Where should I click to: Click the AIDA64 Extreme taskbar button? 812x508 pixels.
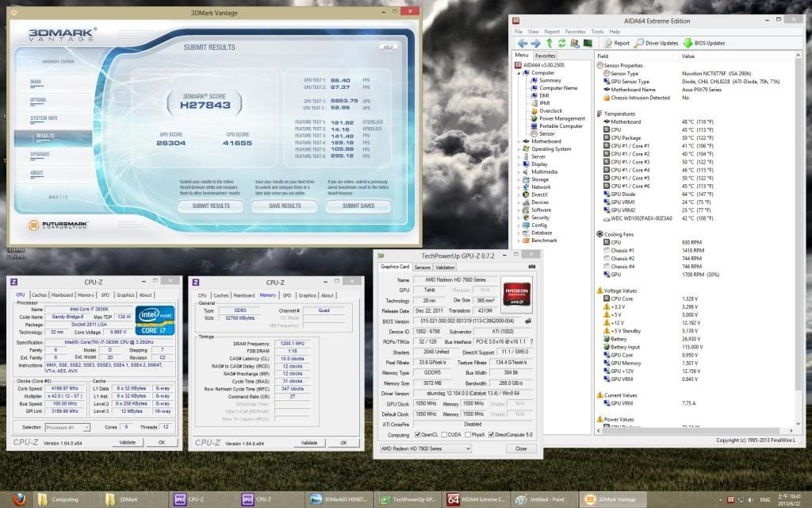(477, 499)
